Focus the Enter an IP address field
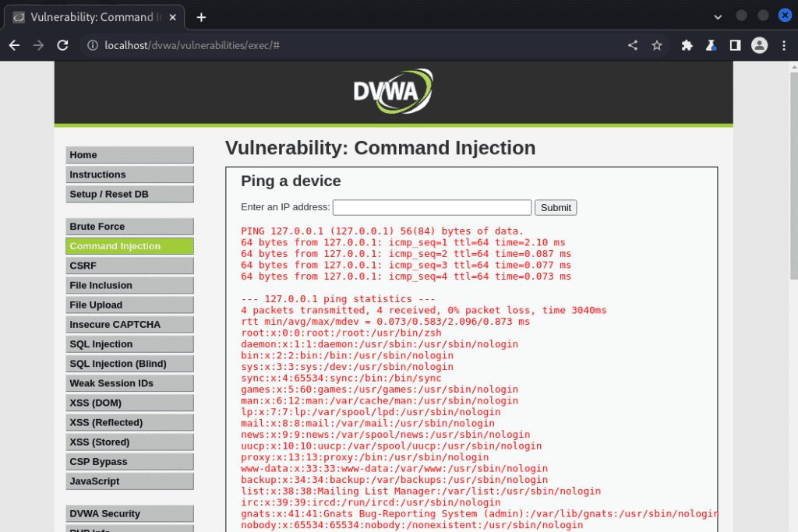The image size is (798, 532). point(432,207)
